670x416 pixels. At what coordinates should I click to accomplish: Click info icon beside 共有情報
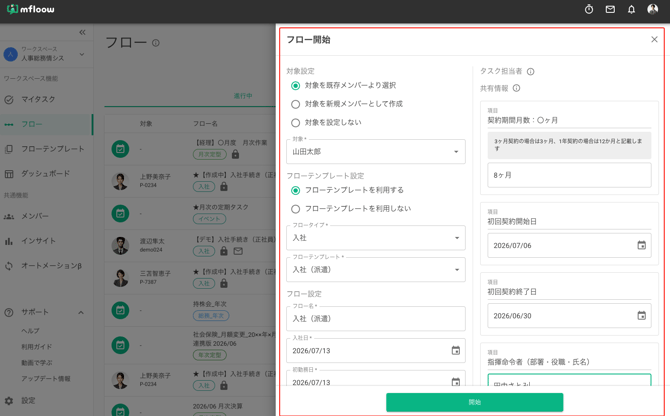(516, 88)
